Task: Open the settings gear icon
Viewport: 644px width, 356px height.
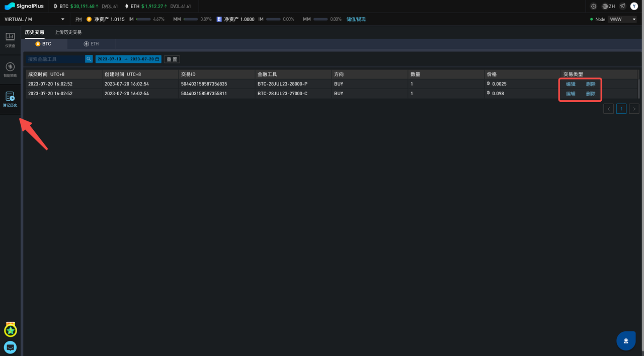Action: coord(594,7)
